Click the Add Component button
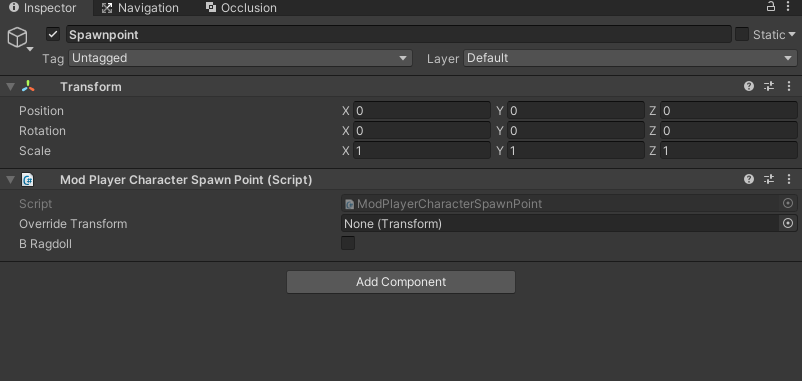This screenshot has width=802, height=381. click(x=400, y=282)
